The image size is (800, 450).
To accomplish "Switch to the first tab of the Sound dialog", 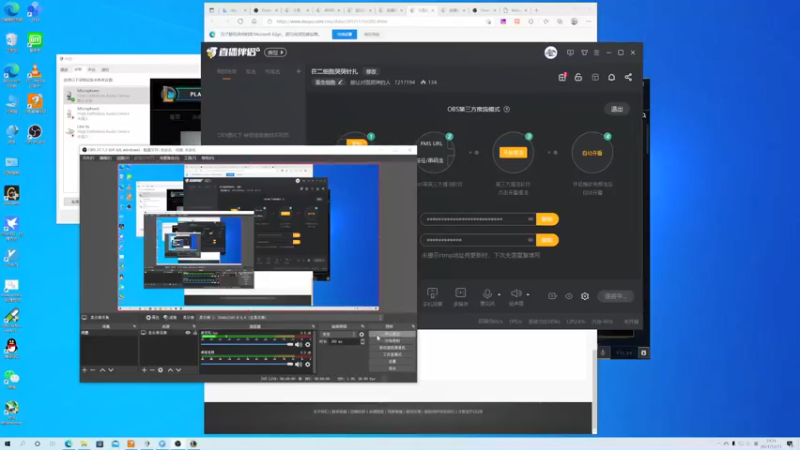I will [64, 69].
